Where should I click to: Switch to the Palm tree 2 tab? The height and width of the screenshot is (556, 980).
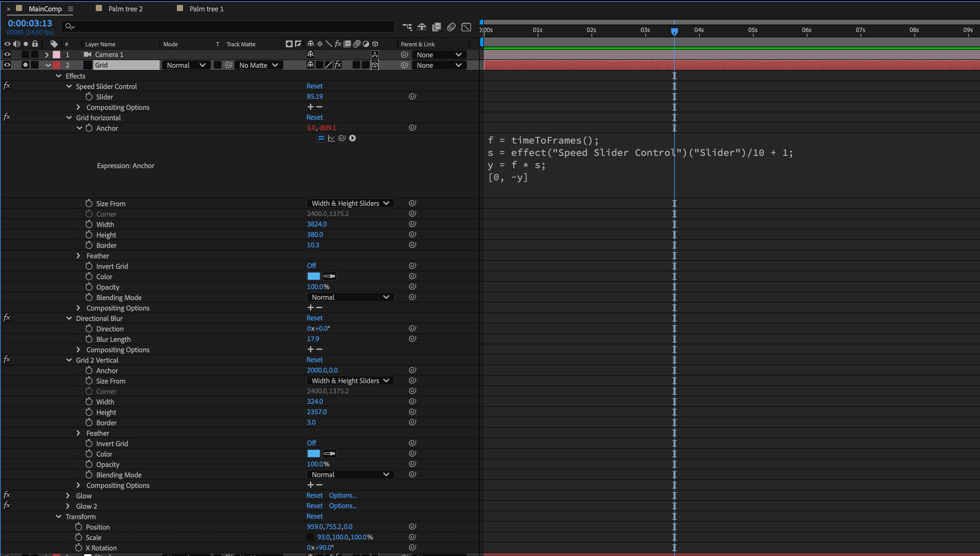coord(125,9)
